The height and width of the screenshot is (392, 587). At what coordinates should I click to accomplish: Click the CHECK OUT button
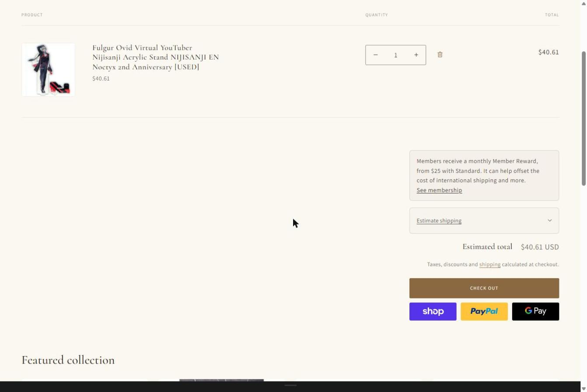coord(484,288)
